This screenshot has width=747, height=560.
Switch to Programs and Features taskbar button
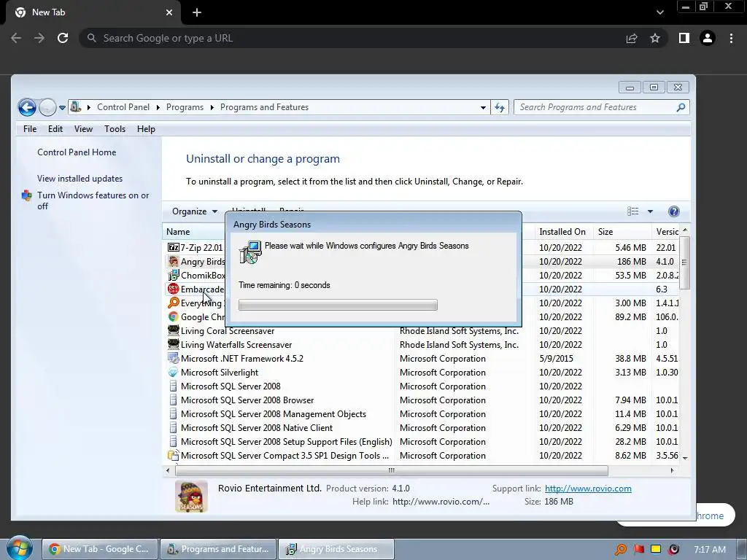pyautogui.click(x=218, y=549)
